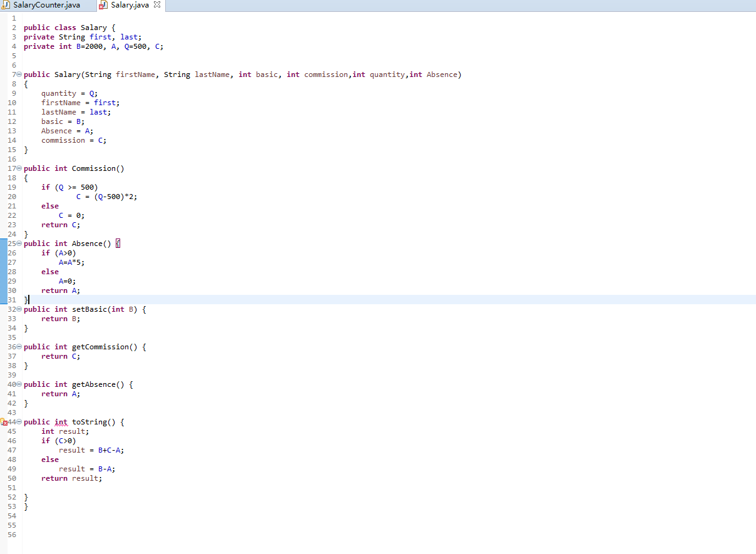Click the error marker beside line 44
The height and width of the screenshot is (554, 756).
pyautogui.click(x=4, y=423)
